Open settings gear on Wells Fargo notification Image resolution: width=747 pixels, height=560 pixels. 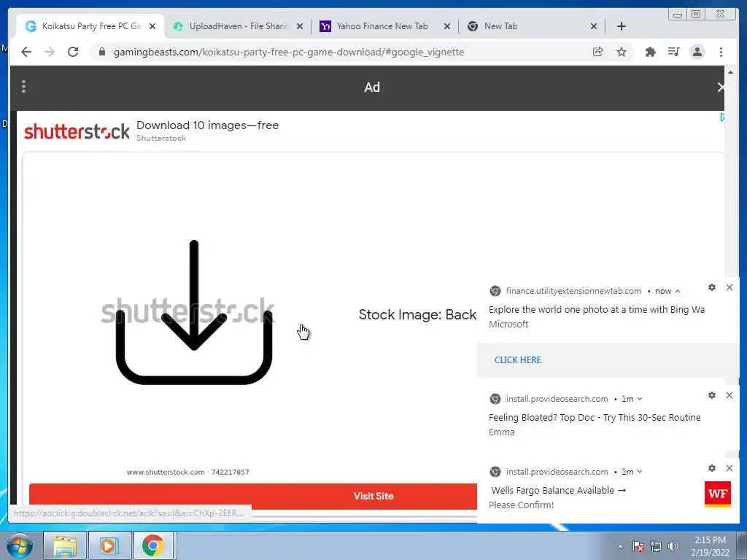pyautogui.click(x=712, y=468)
